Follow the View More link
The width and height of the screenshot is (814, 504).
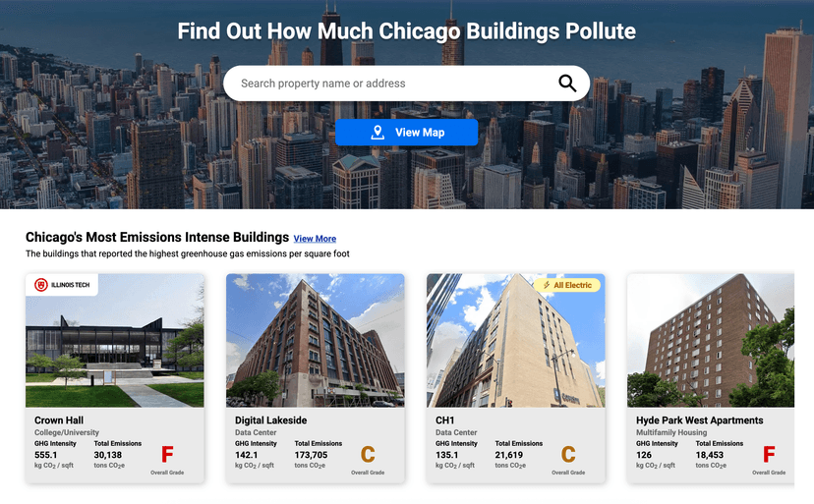pos(315,238)
